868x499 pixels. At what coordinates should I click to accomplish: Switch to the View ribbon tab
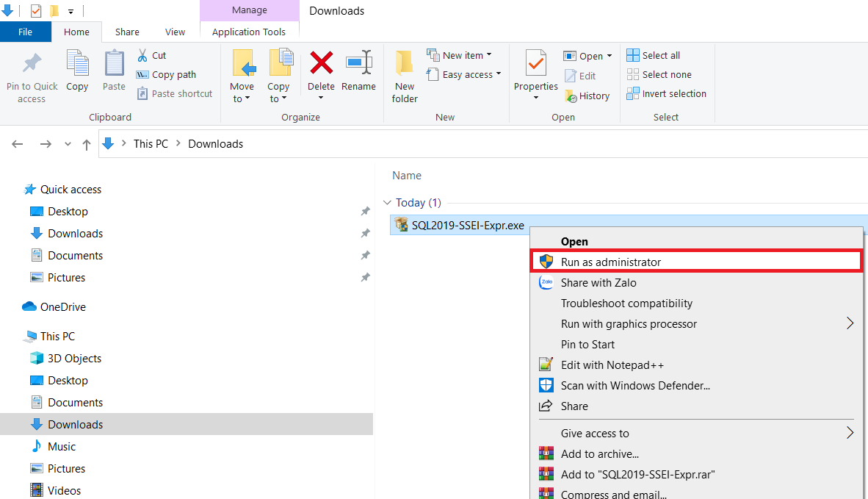pos(175,32)
